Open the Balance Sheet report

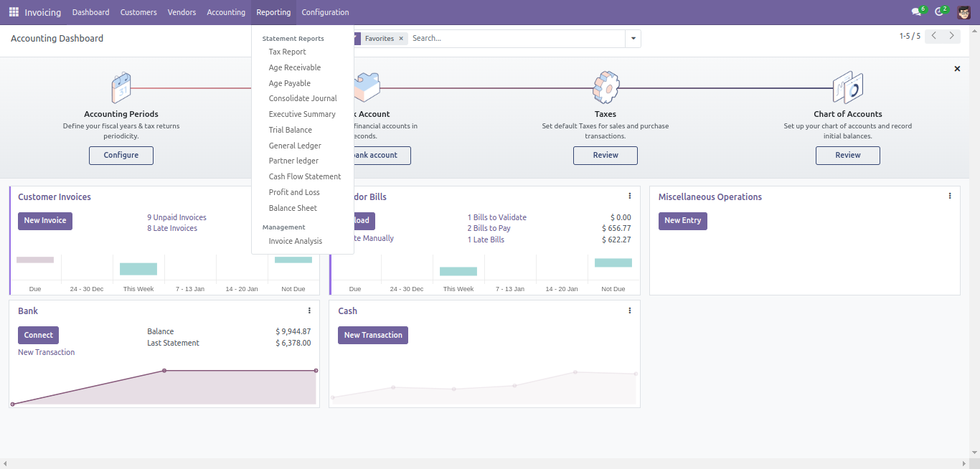click(x=293, y=208)
